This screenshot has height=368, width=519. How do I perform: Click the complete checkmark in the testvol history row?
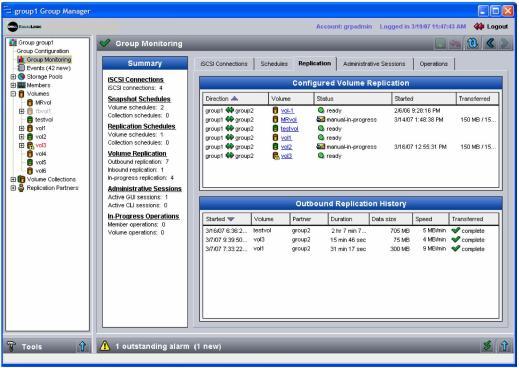[x=455, y=230]
